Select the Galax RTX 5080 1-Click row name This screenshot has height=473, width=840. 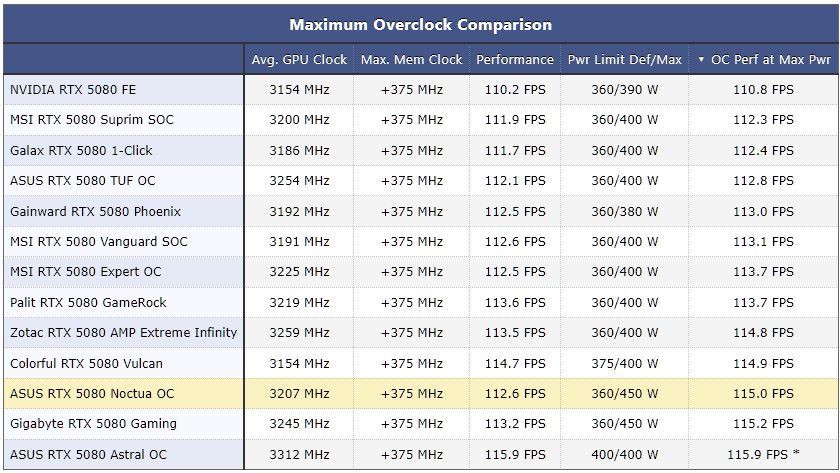[81, 151]
